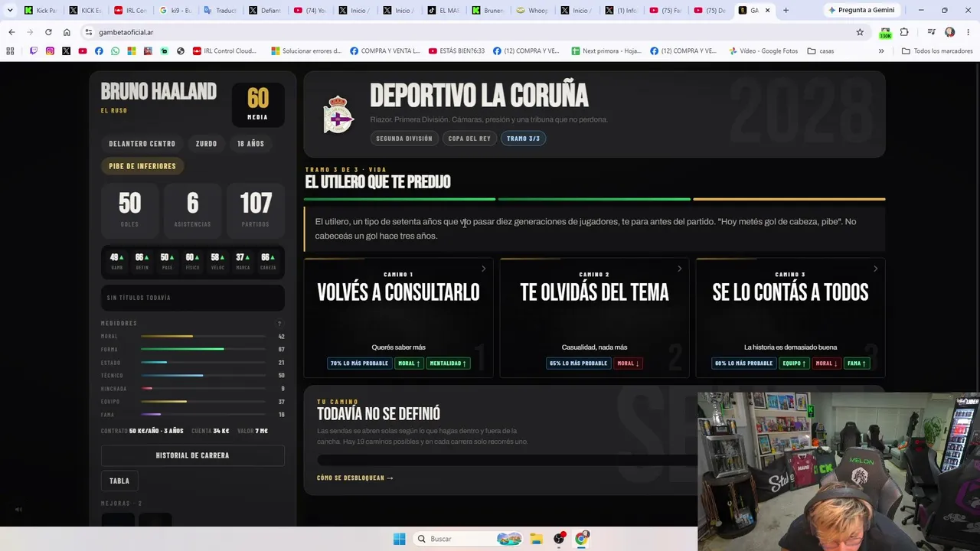Viewport: 980px width, 551px height.
Task: Open a new browser tab with plus icon
Action: [786, 10]
